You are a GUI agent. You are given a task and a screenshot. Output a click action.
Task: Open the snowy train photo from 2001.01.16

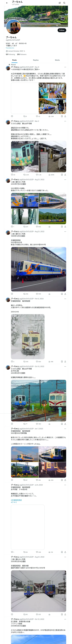[28, 336]
